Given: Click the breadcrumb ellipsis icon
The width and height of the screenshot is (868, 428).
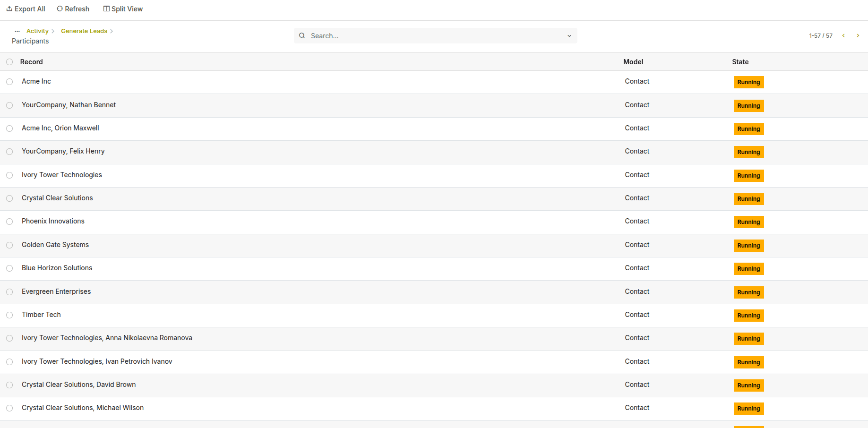Looking at the screenshot, I should (x=17, y=31).
